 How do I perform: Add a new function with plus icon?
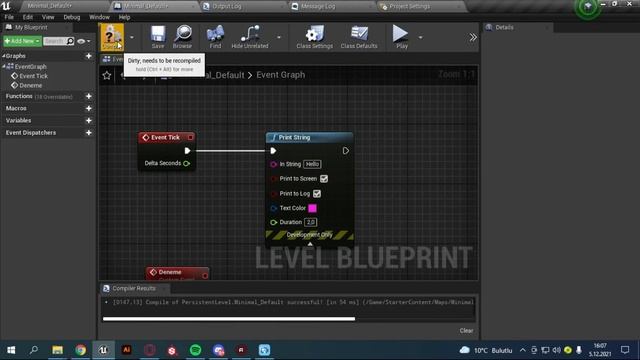tap(89, 96)
